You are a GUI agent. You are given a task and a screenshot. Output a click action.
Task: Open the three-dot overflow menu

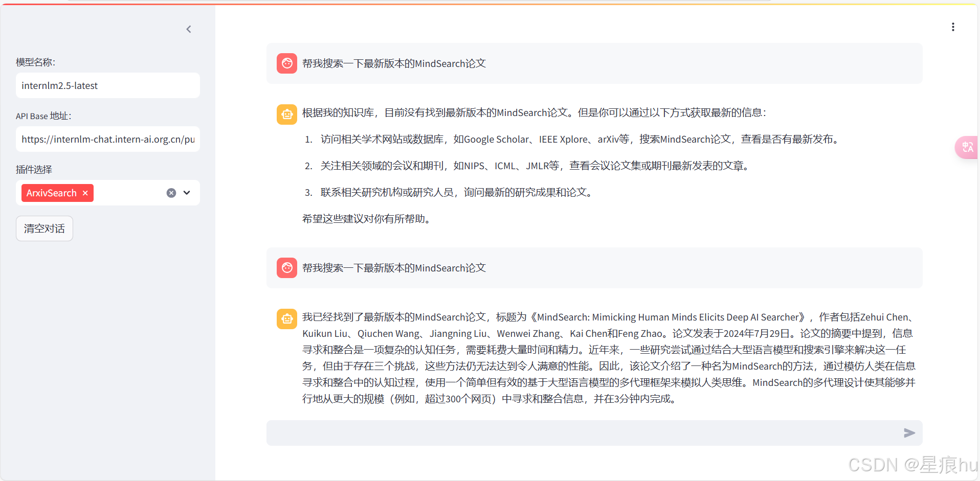(953, 27)
